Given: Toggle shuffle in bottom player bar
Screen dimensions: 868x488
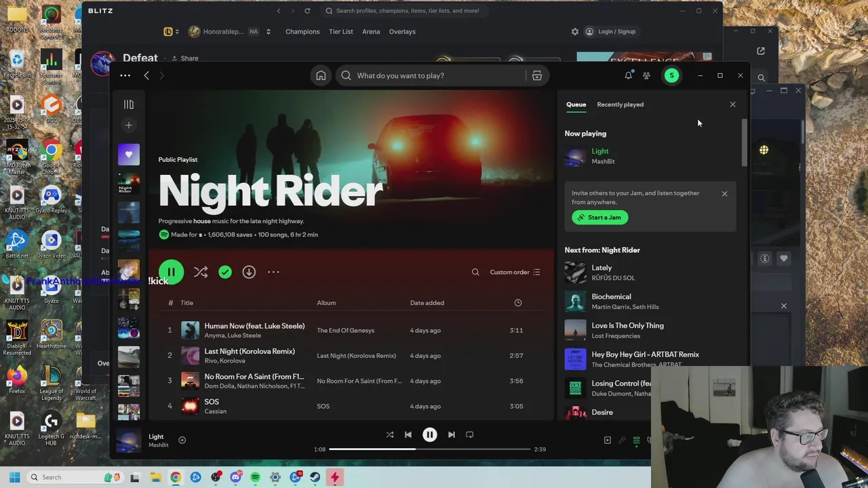Looking at the screenshot, I should pyautogui.click(x=390, y=434).
